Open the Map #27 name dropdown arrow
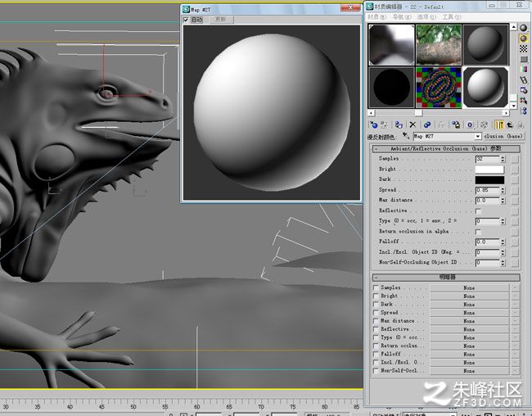The height and width of the screenshot is (416, 532). pos(478,136)
